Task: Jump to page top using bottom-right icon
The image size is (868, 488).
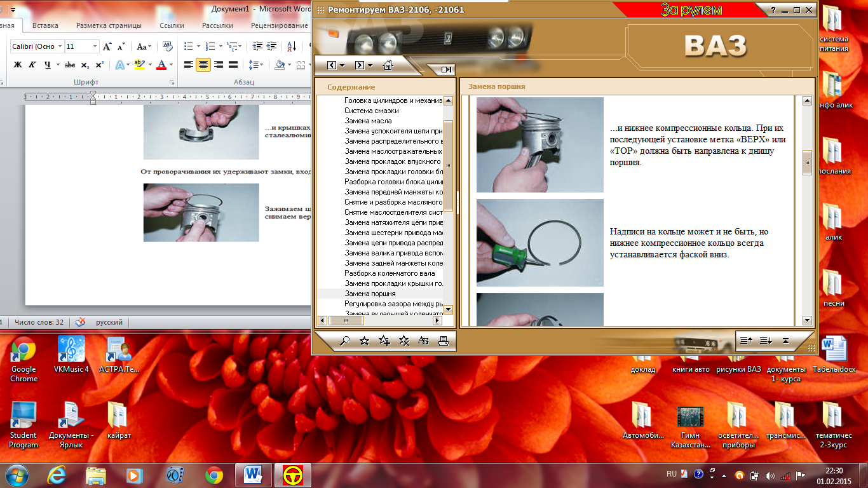Action: (x=785, y=341)
